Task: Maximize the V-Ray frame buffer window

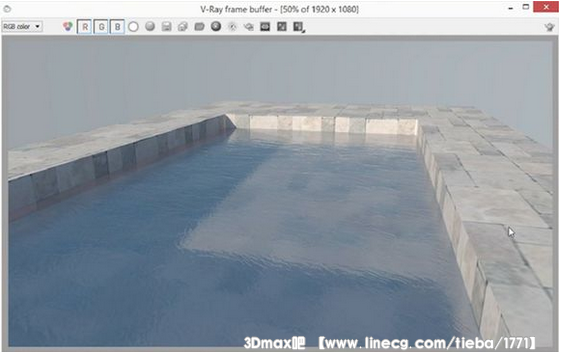Action: click(x=526, y=7)
